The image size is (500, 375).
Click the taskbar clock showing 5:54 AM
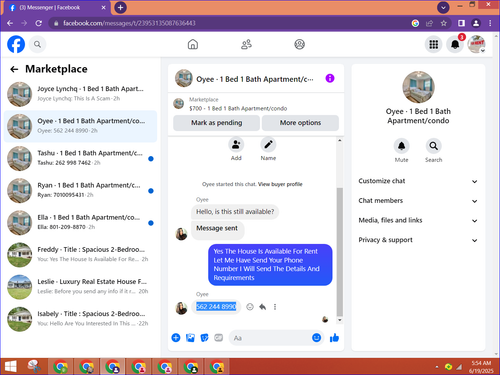tap(481, 367)
